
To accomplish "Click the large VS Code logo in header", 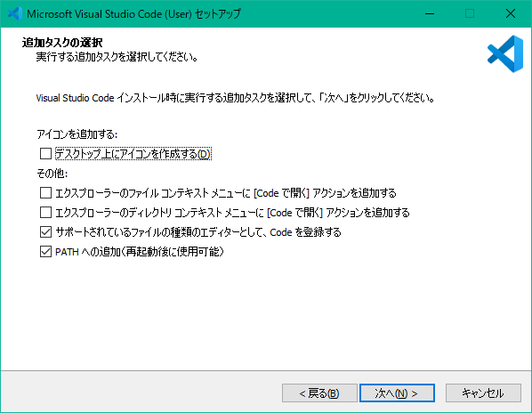I will tap(505, 54).
